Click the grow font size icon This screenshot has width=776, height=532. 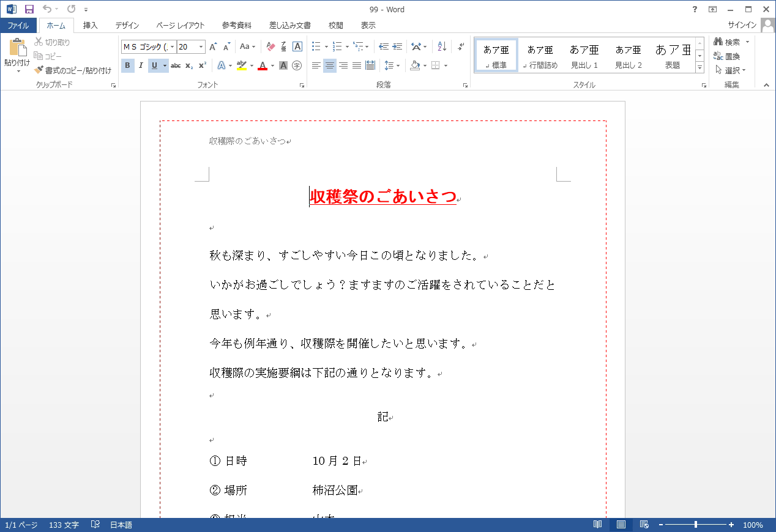click(x=213, y=46)
